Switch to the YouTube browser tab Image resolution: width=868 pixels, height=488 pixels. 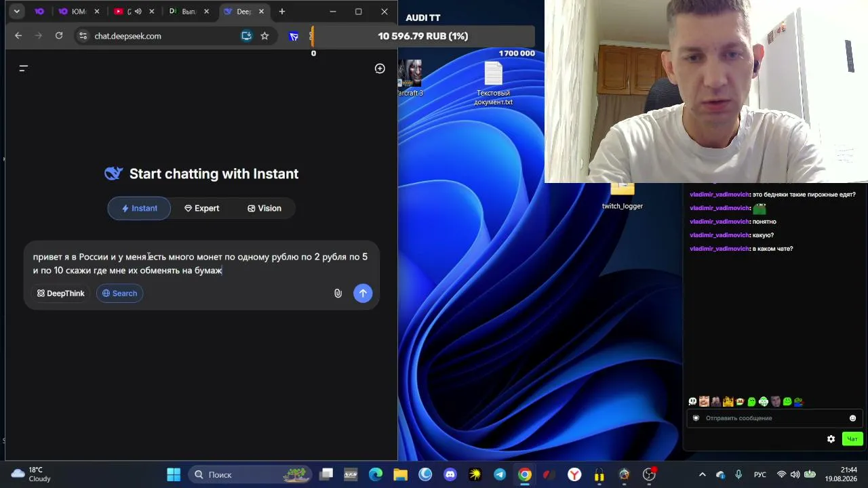(x=133, y=12)
